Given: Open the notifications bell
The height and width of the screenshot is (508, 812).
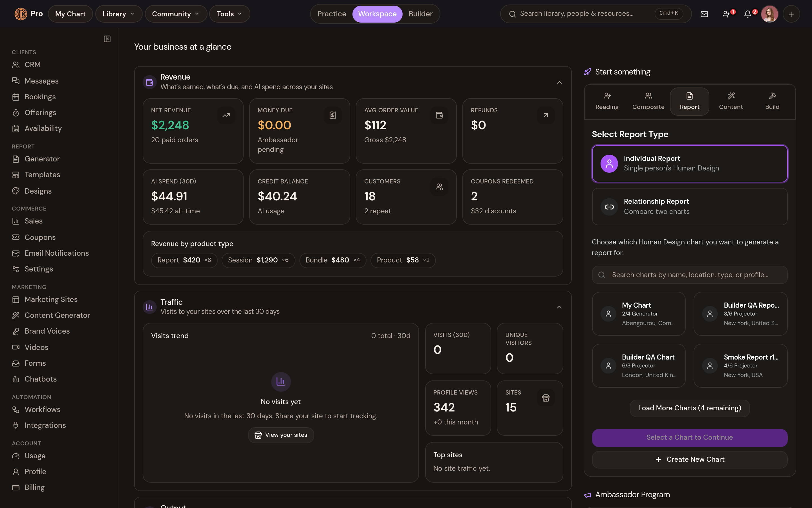Looking at the screenshot, I should [x=748, y=14].
